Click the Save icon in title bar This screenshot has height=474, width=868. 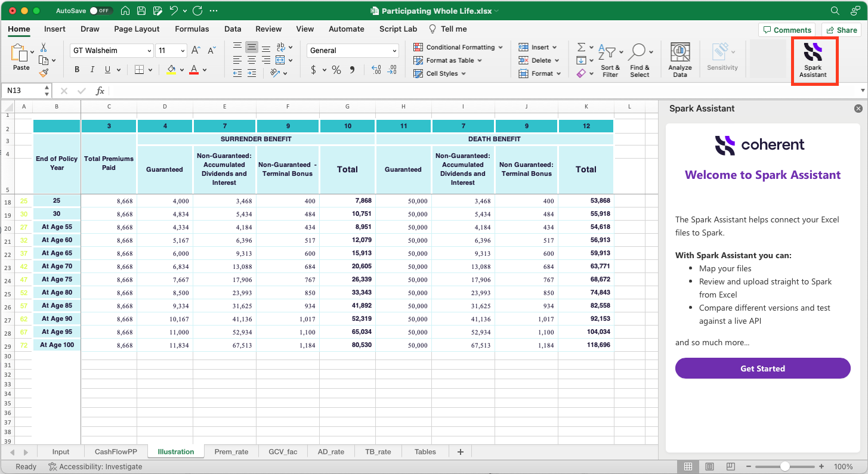point(141,11)
